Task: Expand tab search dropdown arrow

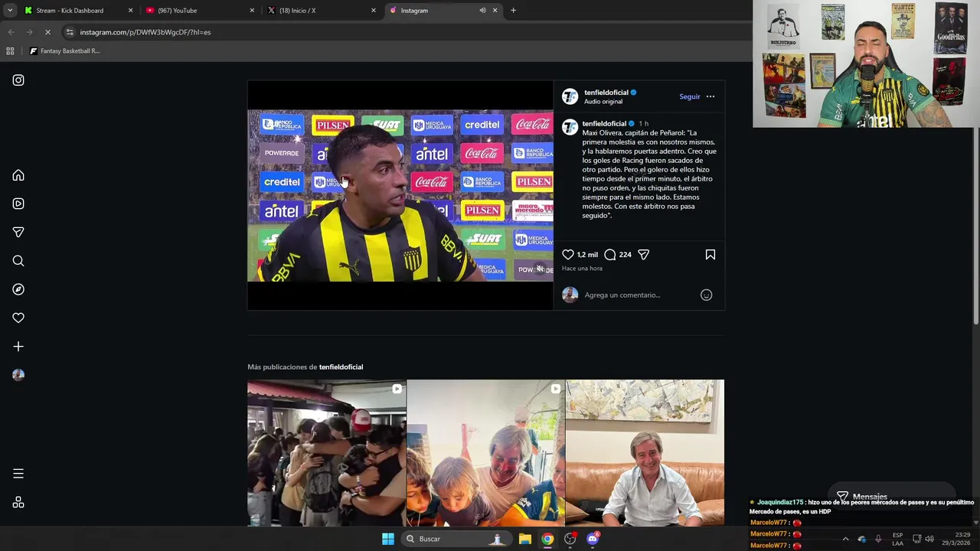Action: [x=9, y=11]
